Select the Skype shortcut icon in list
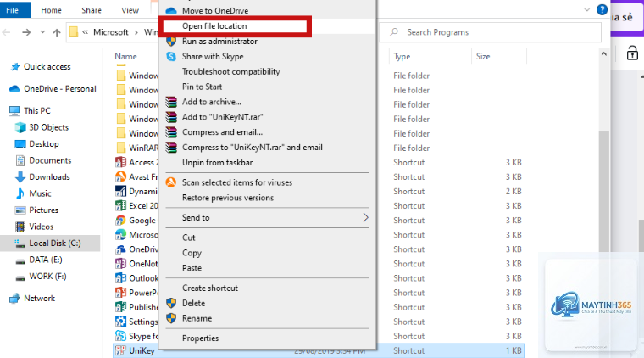Viewport: 644px width, 358px height. point(120,336)
